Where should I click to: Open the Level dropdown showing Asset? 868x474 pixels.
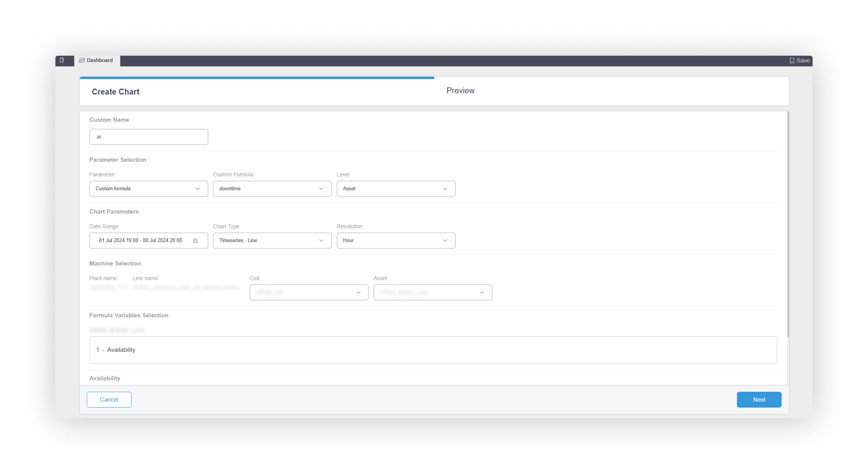coord(396,189)
